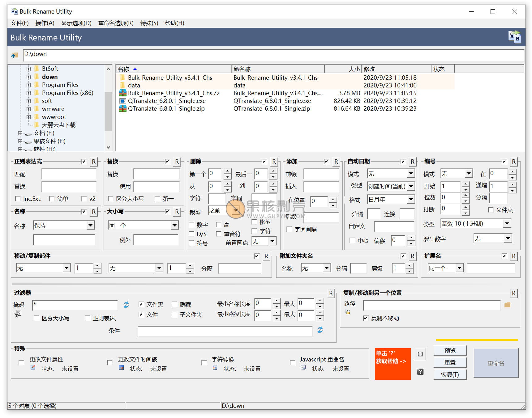
Task: Click the filter funnel icon below 掩码
Action: pos(18,314)
